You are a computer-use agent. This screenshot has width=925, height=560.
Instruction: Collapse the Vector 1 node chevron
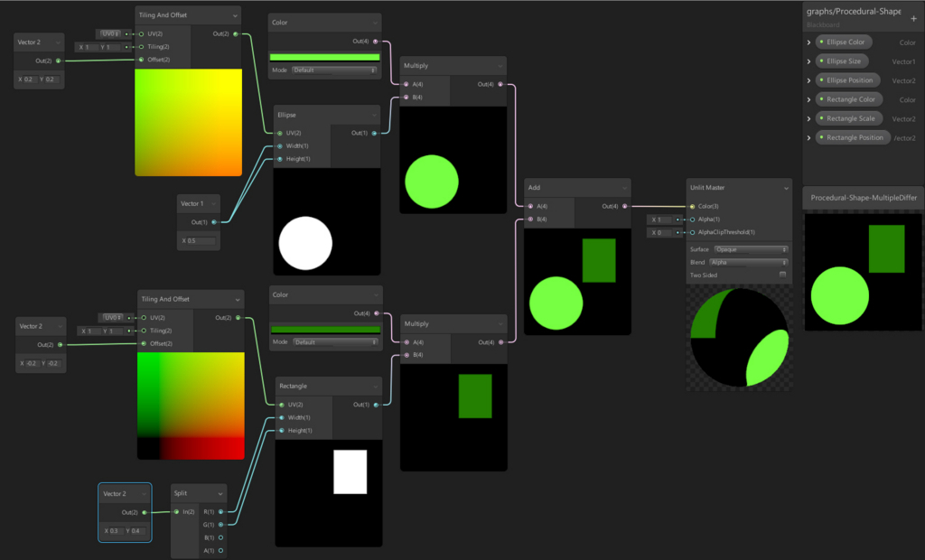click(x=213, y=203)
